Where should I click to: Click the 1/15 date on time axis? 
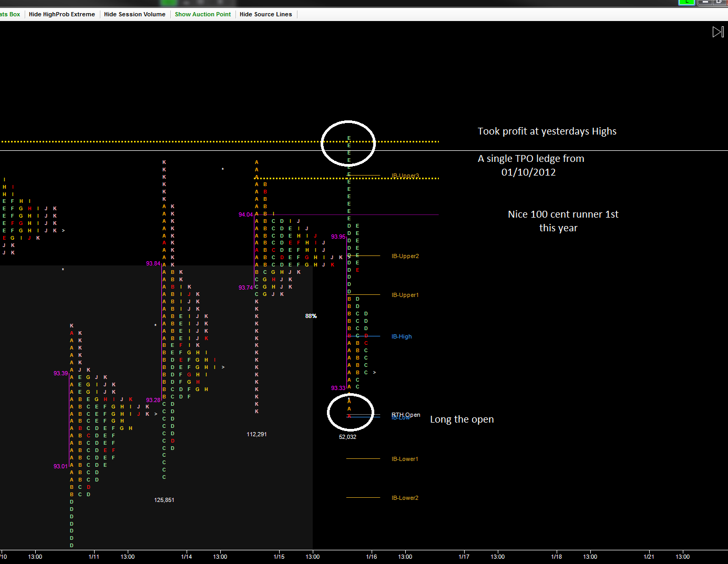(279, 557)
